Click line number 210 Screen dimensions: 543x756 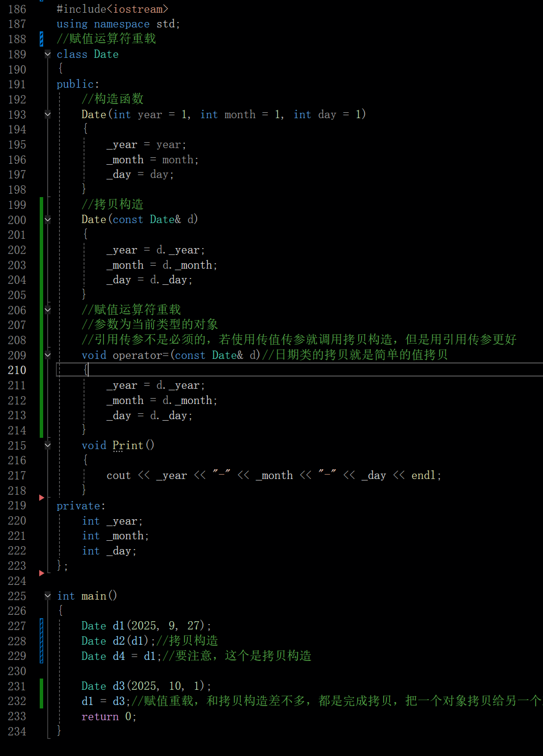tap(17, 370)
